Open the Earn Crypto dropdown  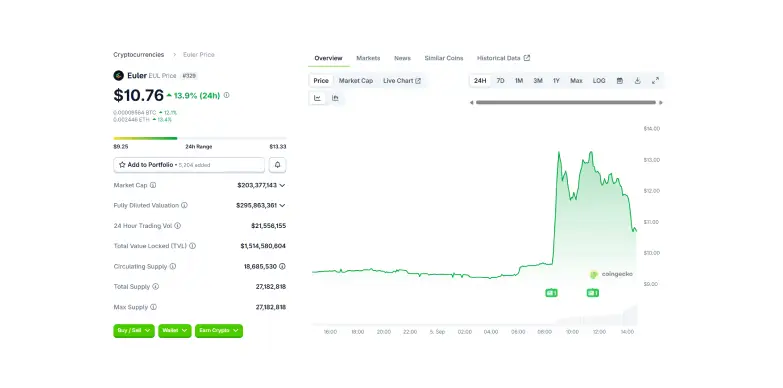[219, 331]
